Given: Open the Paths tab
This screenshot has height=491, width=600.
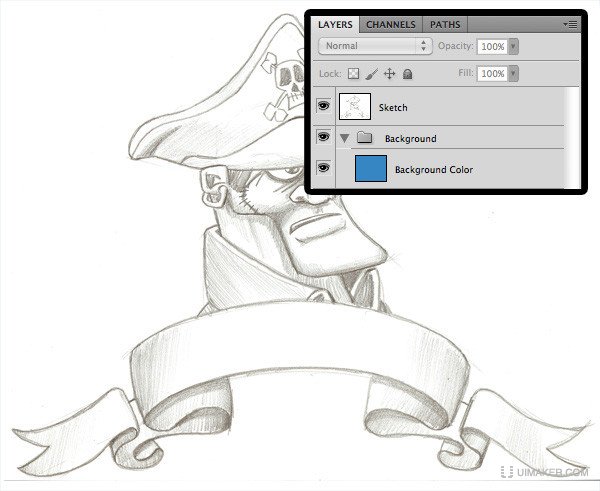Looking at the screenshot, I should (x=445, y=25).
